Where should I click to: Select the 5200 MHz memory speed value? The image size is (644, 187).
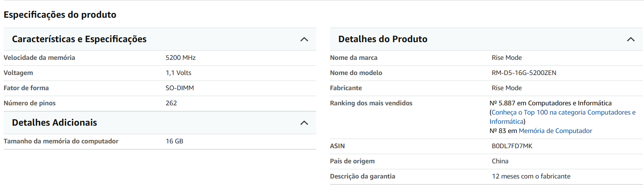(181, 58)
